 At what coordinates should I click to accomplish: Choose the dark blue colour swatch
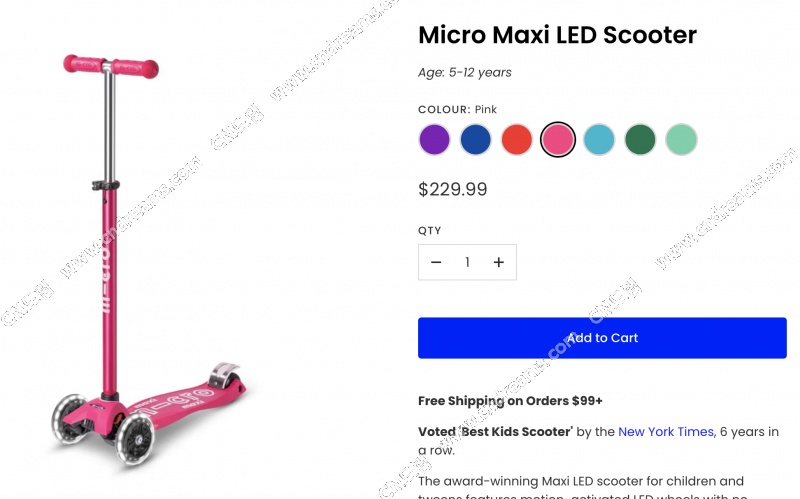[x=476, y=140]
